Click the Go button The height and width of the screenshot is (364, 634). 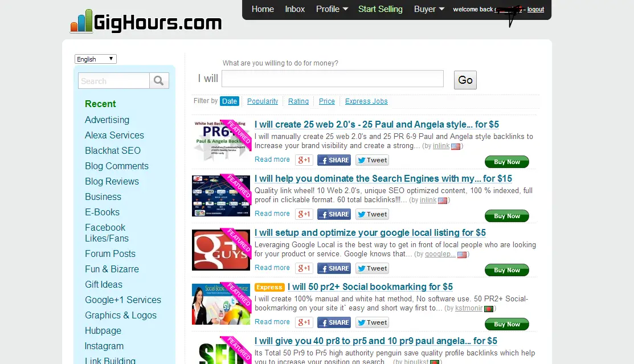coord(465,80)
